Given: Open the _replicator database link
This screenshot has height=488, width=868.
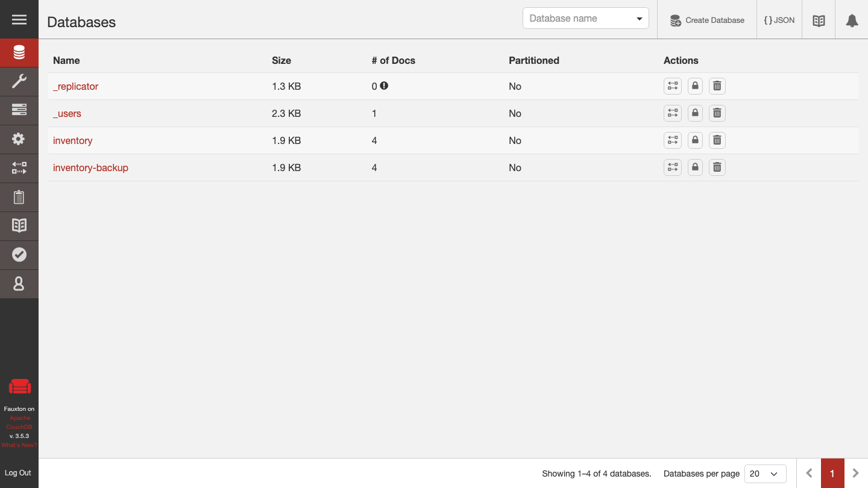Looking at the screenshot, I should pos(75,86).
